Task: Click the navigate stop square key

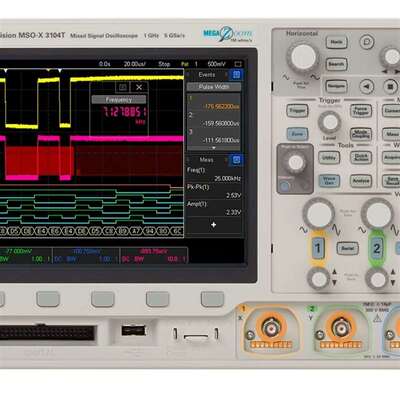Action: point(390,87)
